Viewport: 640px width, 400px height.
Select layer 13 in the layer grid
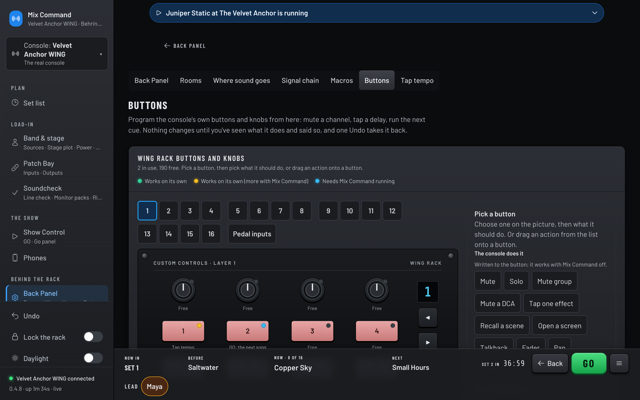click(x=147, y=234)
